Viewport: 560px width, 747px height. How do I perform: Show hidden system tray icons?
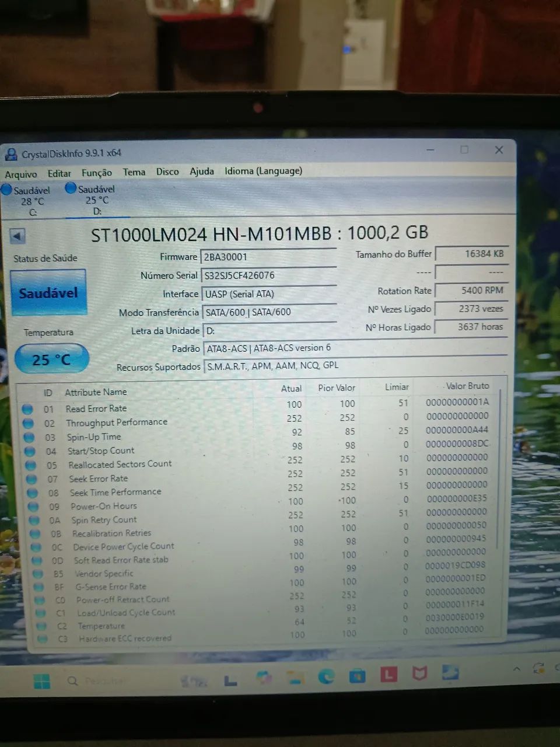pyautogui.click(x=516, y=669)
